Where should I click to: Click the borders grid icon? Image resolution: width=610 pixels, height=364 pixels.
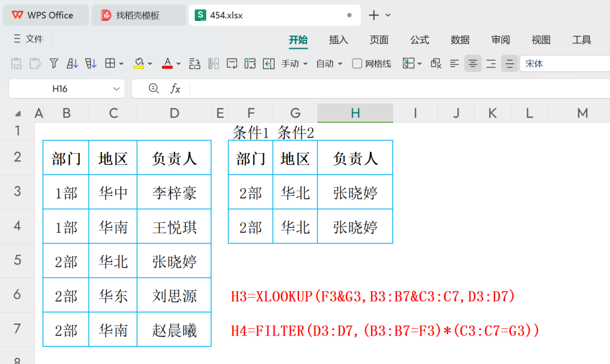point(110,63)
